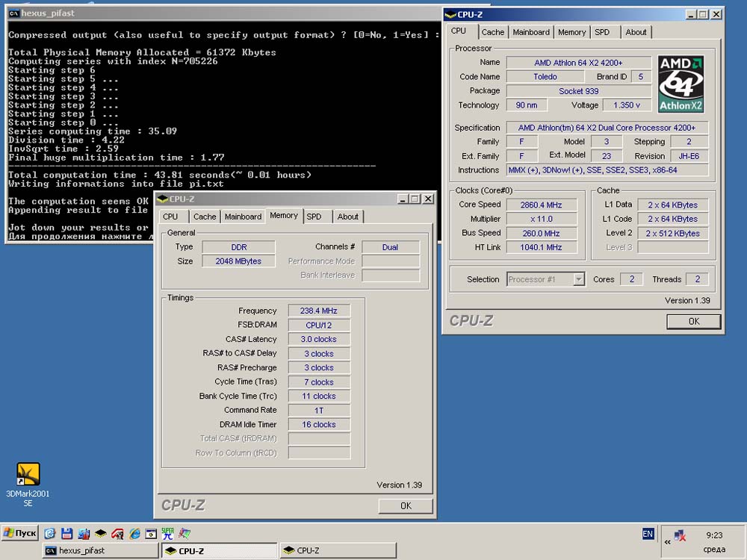Viewport: 747px width, 560px height.
Task: Open the Пуск start button
Action: pos(20,533)
